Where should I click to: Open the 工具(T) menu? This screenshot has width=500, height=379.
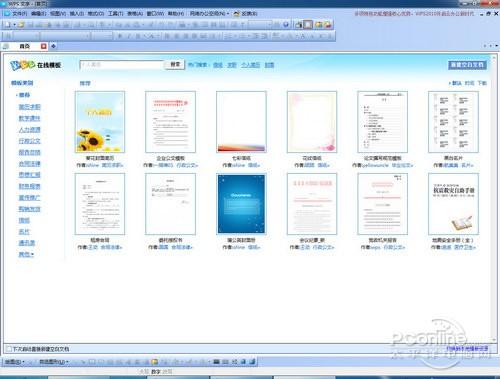tap(115, 14)
